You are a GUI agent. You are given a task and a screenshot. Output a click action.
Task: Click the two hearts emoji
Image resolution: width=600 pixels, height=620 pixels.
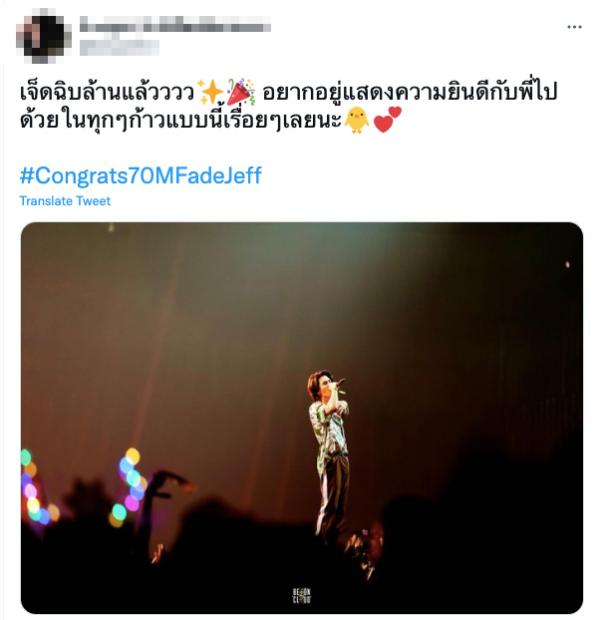(387, 119)
